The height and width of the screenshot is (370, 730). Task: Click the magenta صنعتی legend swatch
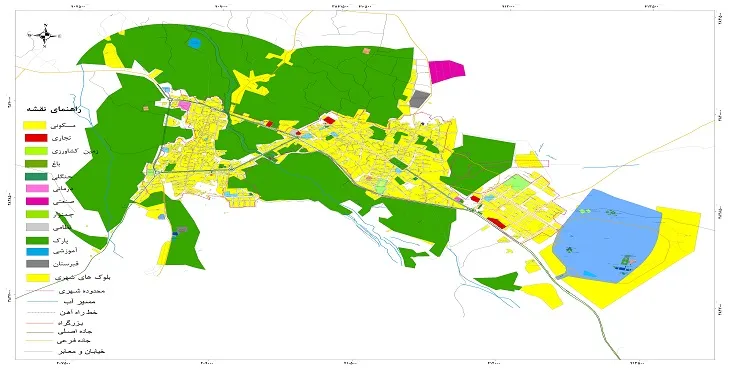coord(36,202)
